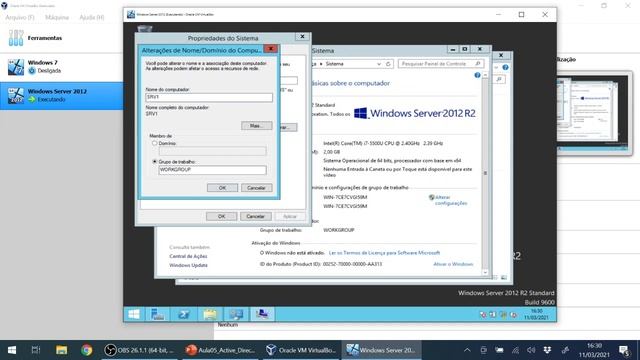Click the Ferramentas tools icon in VirtualBox

tap(16, 38)
